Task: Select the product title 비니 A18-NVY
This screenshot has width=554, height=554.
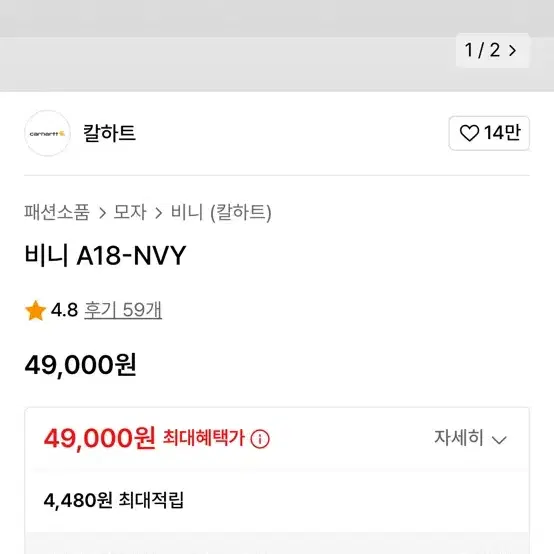Action: click(x=105, y=255)
